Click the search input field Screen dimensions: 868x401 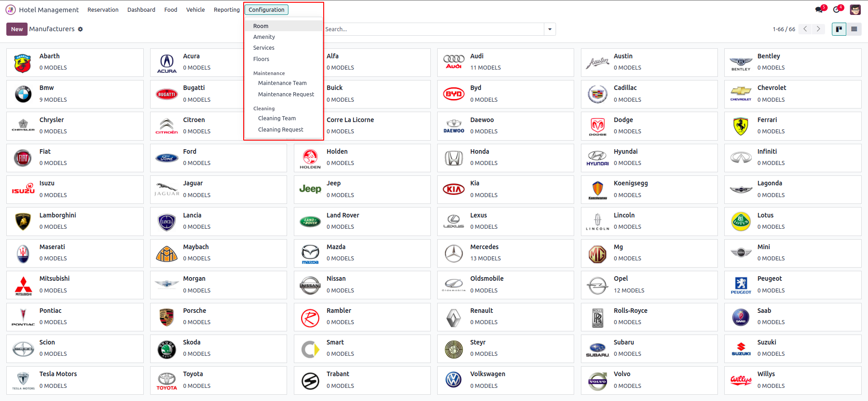434,29
